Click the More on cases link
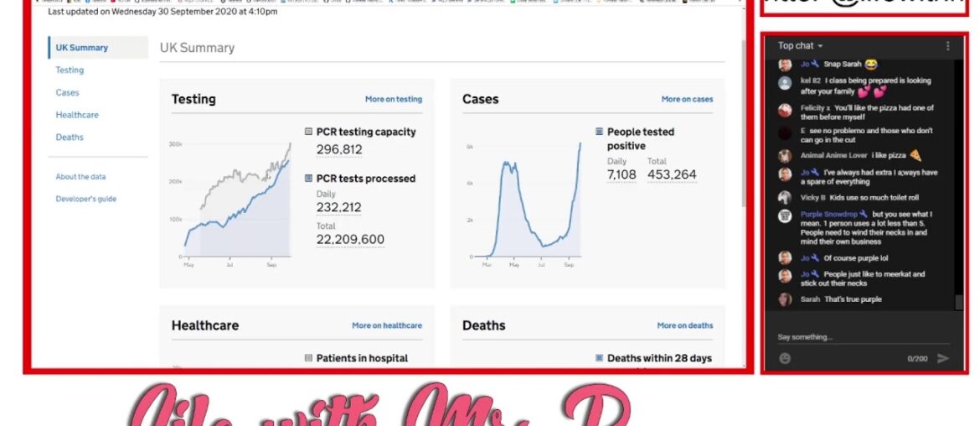The width and height of the screenshot is (980, 426). tap(687, 100)
